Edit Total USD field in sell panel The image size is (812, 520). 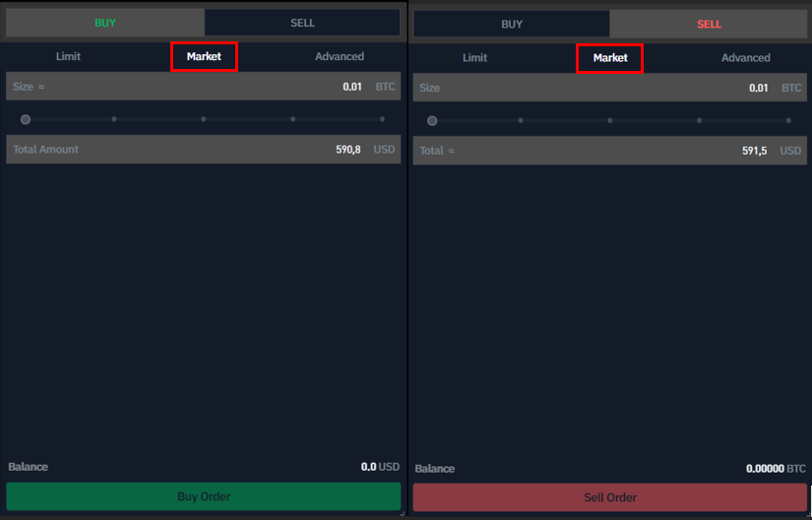pos(609,151)
